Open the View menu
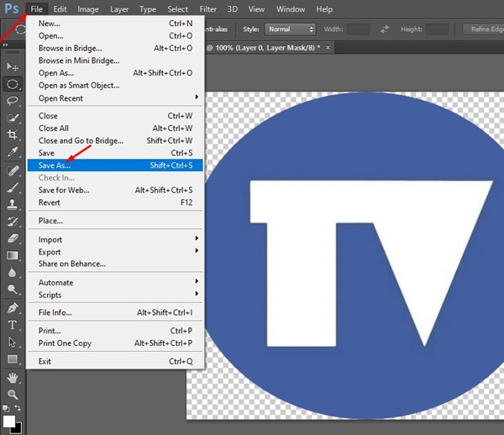Viewport: 504px width, 435px height. (256, 9)
